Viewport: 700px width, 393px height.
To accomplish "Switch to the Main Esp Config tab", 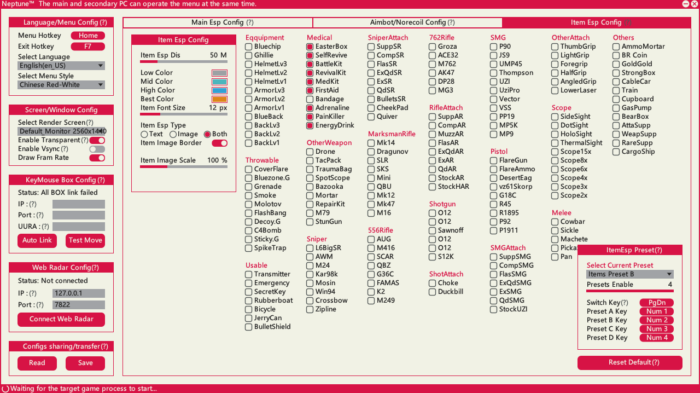I will coord(218,22).
